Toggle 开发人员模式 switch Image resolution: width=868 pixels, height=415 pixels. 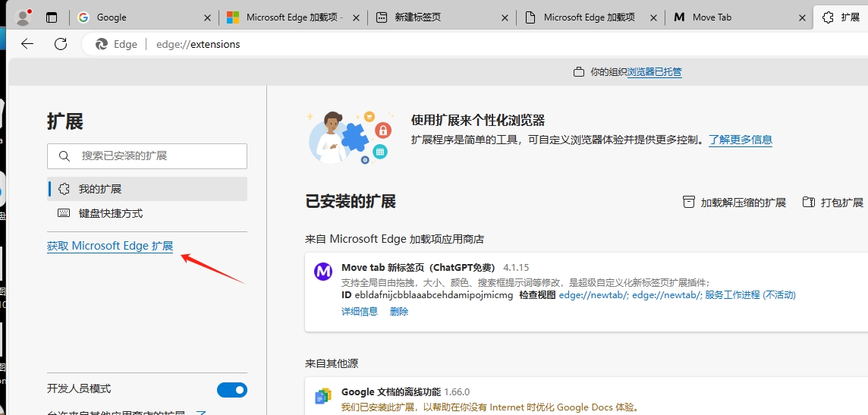coord(232,389)
